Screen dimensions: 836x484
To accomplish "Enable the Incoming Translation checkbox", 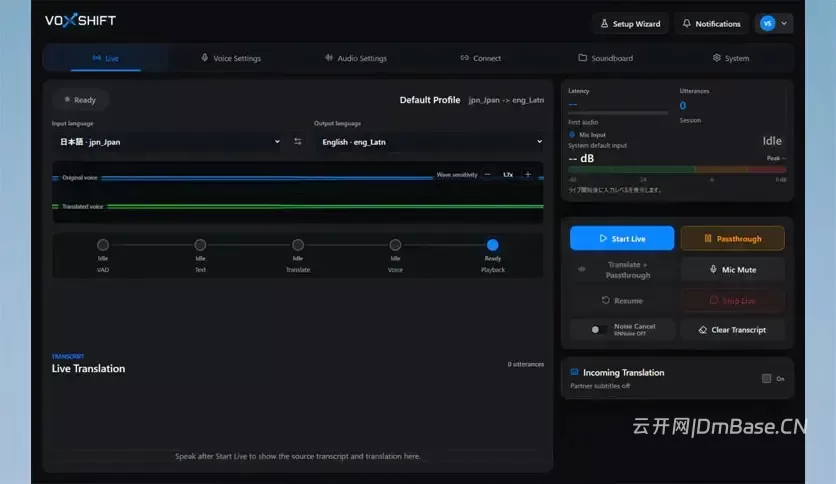I will [766, 378].
